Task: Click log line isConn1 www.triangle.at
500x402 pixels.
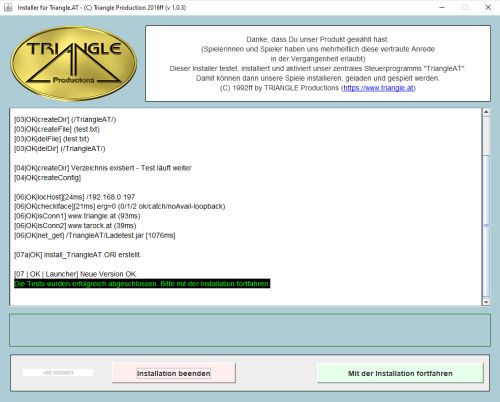Action: [77, 216]
